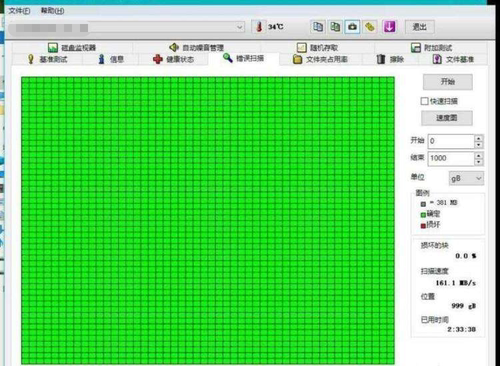Click the green block scan map
The image size is (500, 366).
208,220
